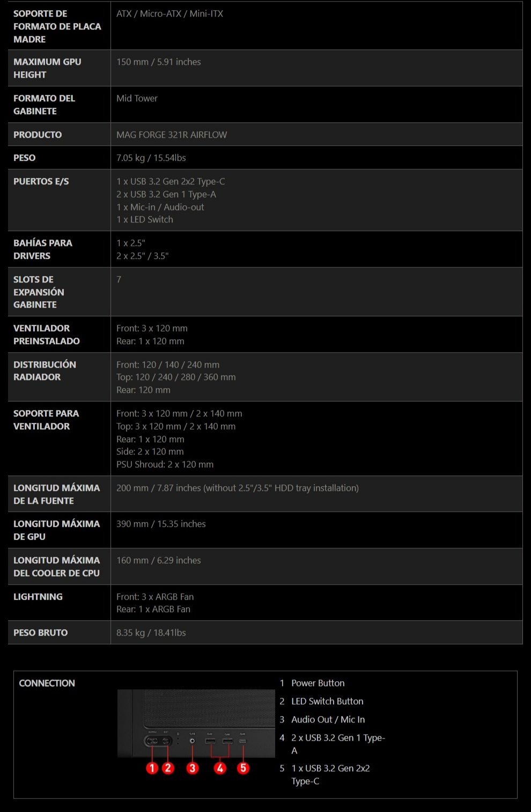Click the power button on the case image
This screenshot has width=531, height=812.
pyautogui.click(x=152, y=741)
